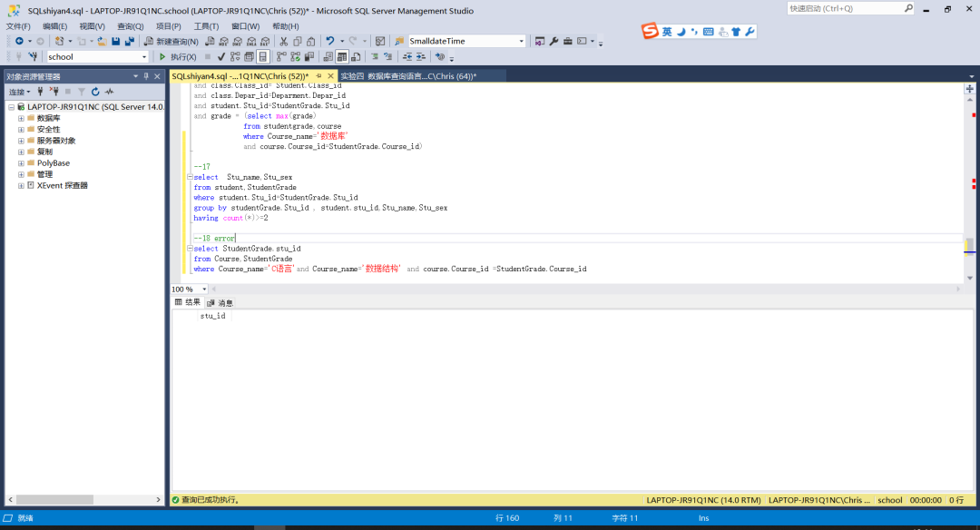Click the Paste toolbar icon
Image resolution: width=980 pixels, height=530 pixels.
point(310,41)
